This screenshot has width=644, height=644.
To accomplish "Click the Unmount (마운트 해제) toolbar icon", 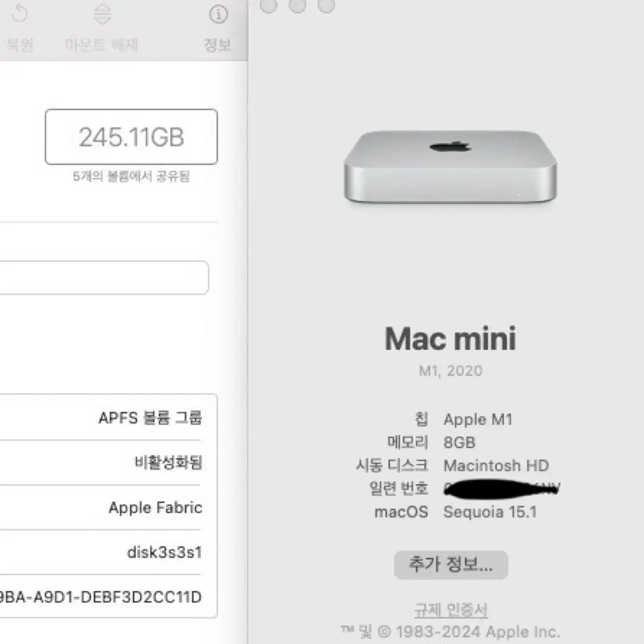I will coord(102,14).
